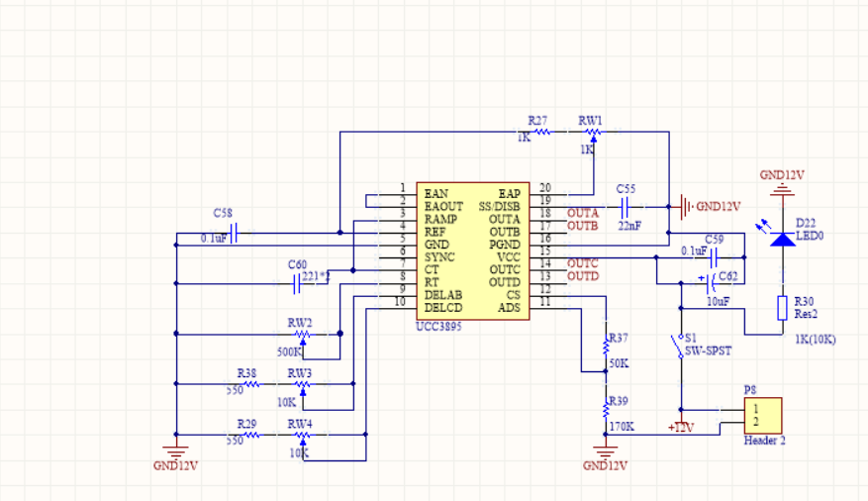Select resistor R30 box symbol

coord(782,308)
